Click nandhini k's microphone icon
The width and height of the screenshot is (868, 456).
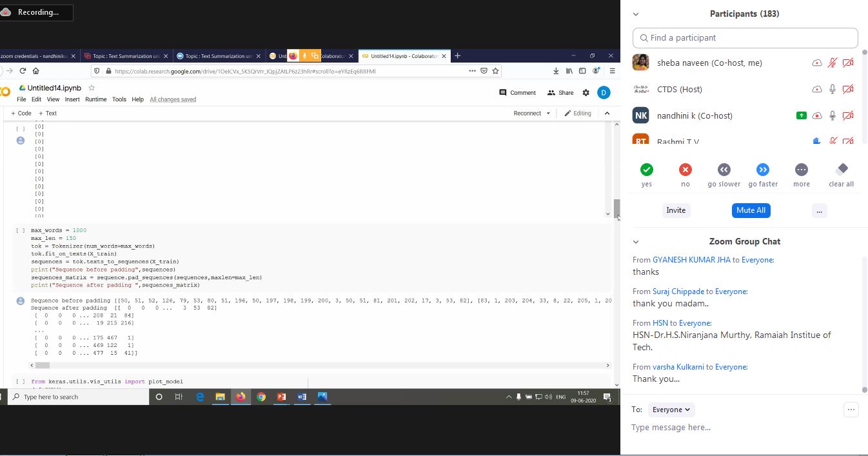pyautogui.click(x=833, y=115)
